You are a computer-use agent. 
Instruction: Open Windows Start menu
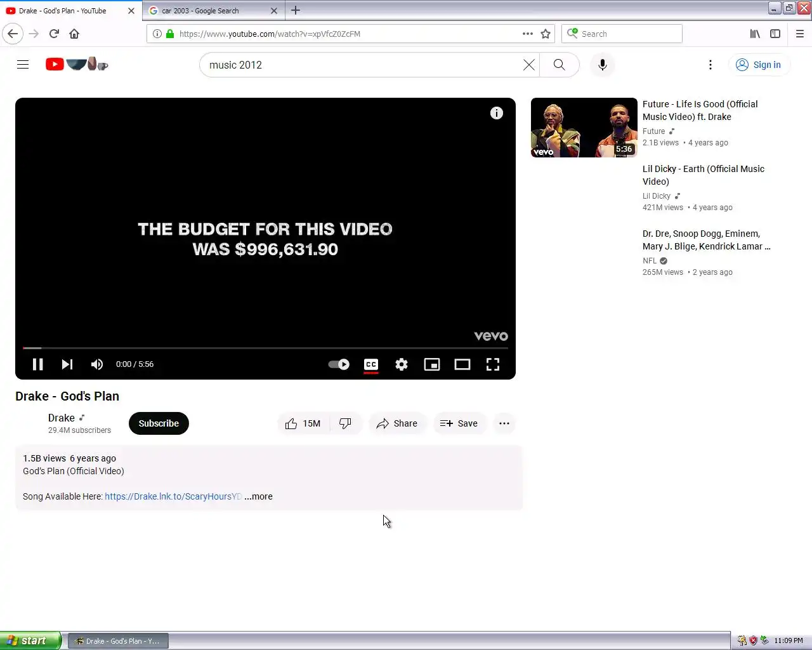(x=30, y=640)
